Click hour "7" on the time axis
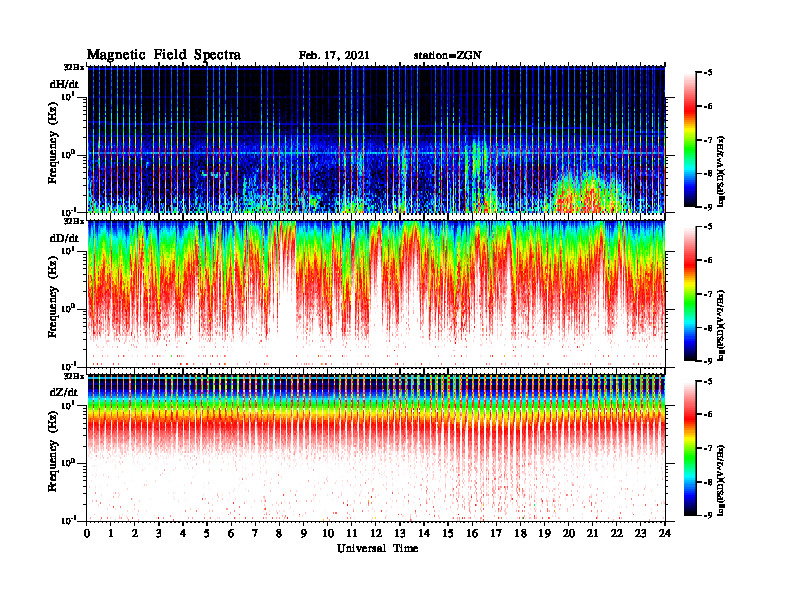 (255, 533)
